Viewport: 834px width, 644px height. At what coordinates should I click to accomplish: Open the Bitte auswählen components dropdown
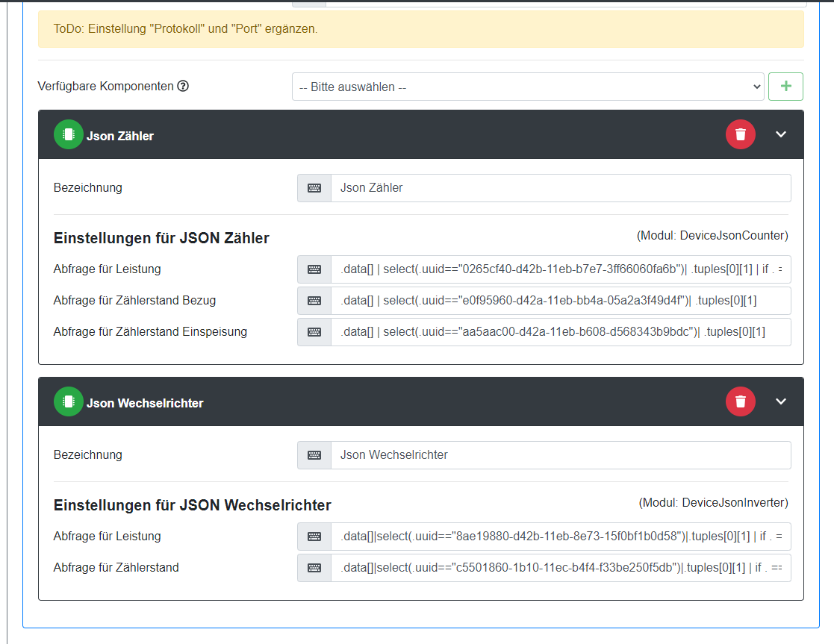(x=528, y=87)
